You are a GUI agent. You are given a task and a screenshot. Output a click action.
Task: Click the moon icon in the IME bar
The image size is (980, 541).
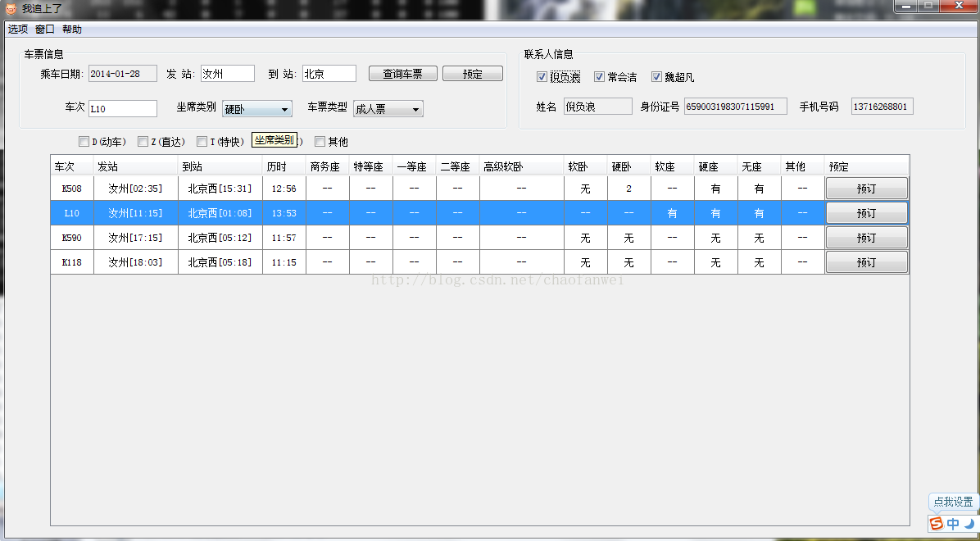pos(969,523)
